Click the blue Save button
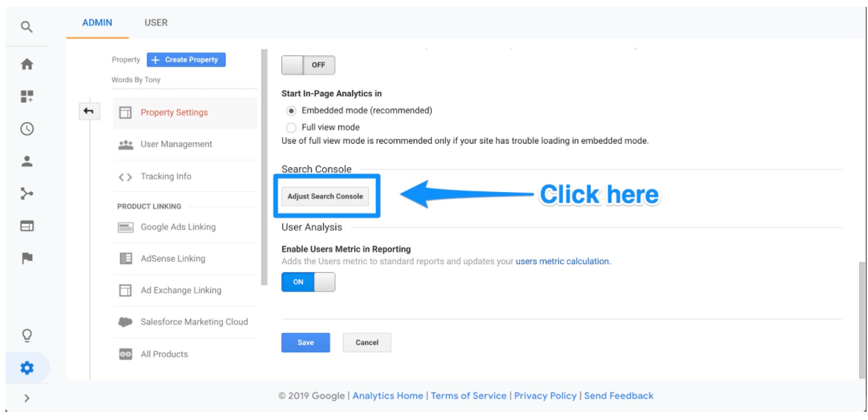This screenshot has height=420, width=868. (306, 343)
